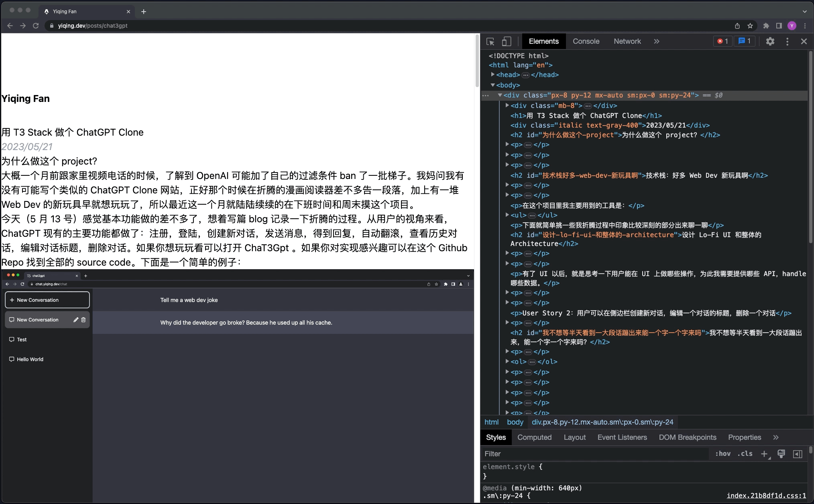814x504 pixels.
Task: Close the Yiqing Fan tab
Action: 128,12
